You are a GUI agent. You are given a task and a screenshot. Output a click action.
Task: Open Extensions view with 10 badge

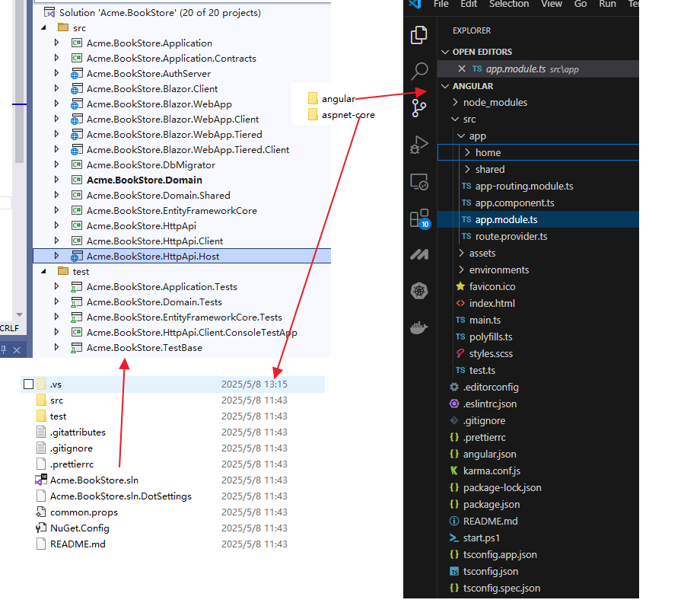click(x=420, y=219)
